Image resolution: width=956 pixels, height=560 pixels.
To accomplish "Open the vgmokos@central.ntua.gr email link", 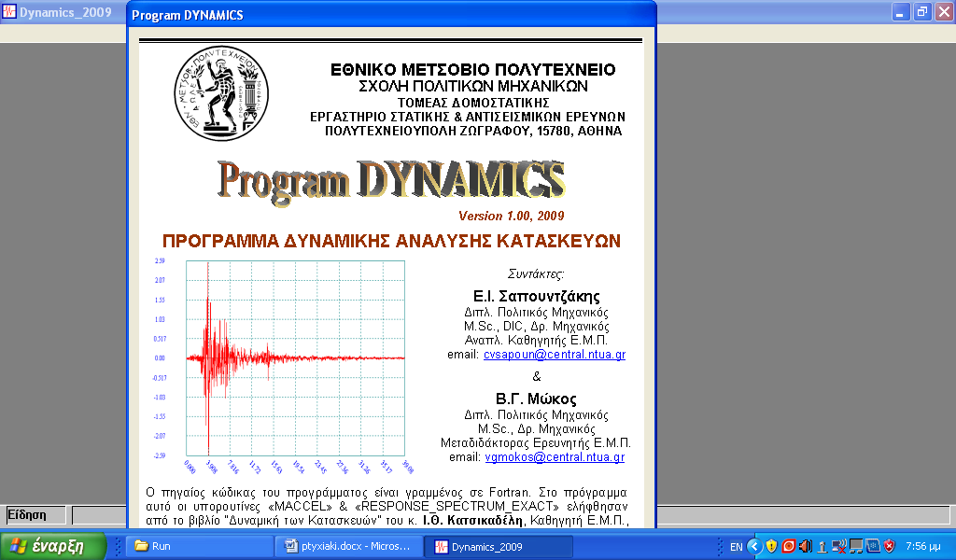I will coord(555,457).
